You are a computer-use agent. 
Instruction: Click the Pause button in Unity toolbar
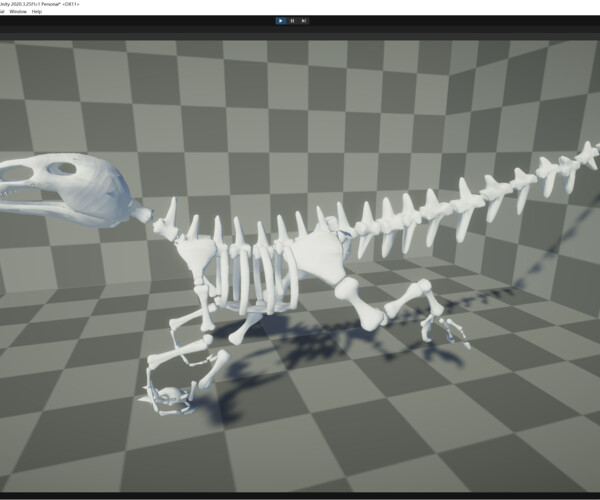pyautogui.click(x=292, y=21)
